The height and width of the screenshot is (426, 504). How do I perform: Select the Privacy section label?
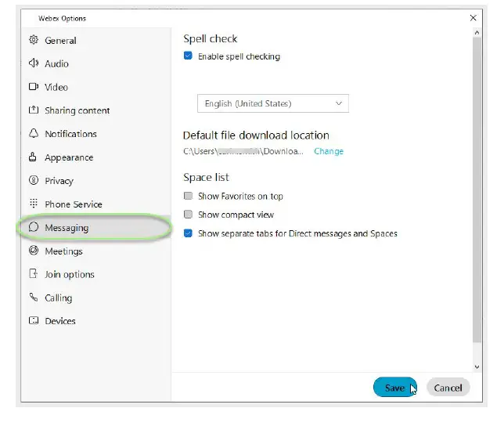pos(59,181)
